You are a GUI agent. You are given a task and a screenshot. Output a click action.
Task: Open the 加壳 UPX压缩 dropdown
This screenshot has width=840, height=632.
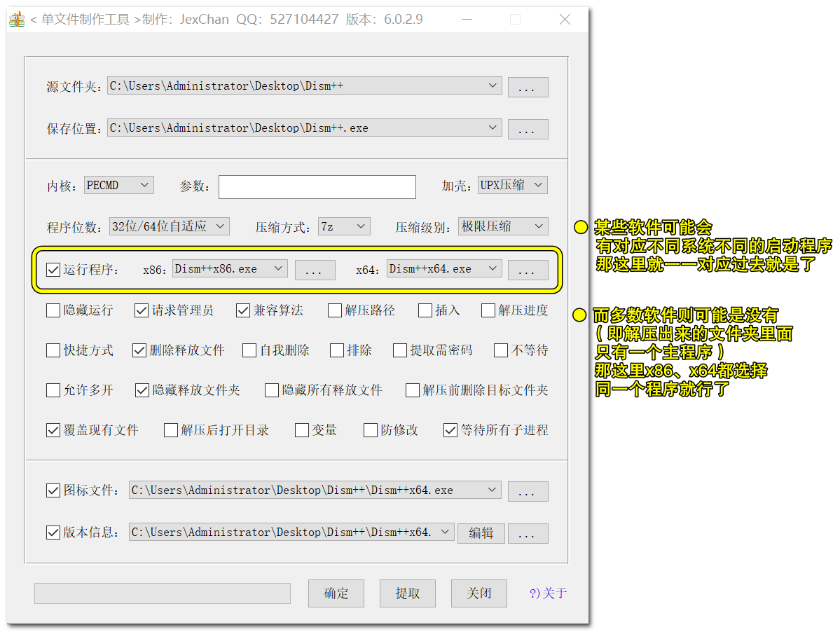[x=513, y=185]
